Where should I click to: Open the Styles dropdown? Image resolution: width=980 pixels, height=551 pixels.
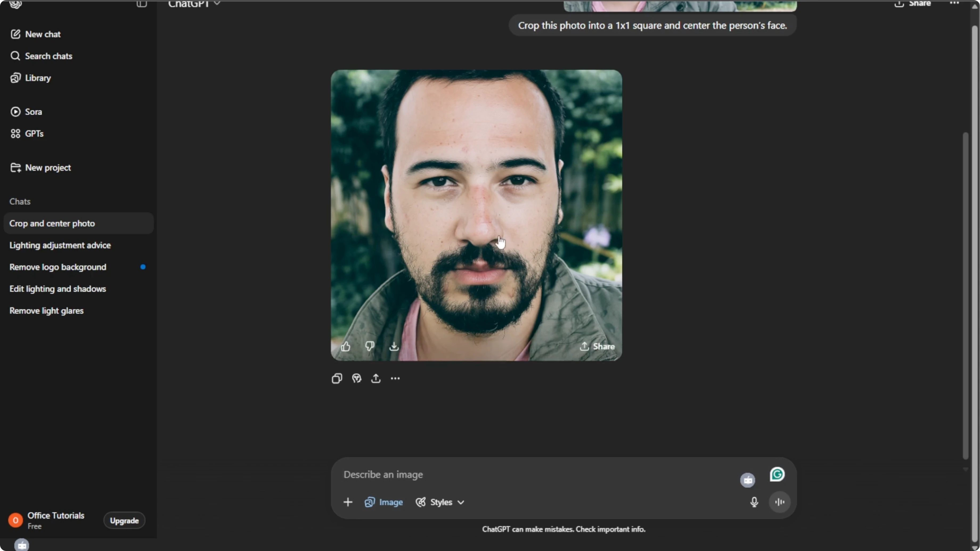pyautogui.click(x=440, y=502)
